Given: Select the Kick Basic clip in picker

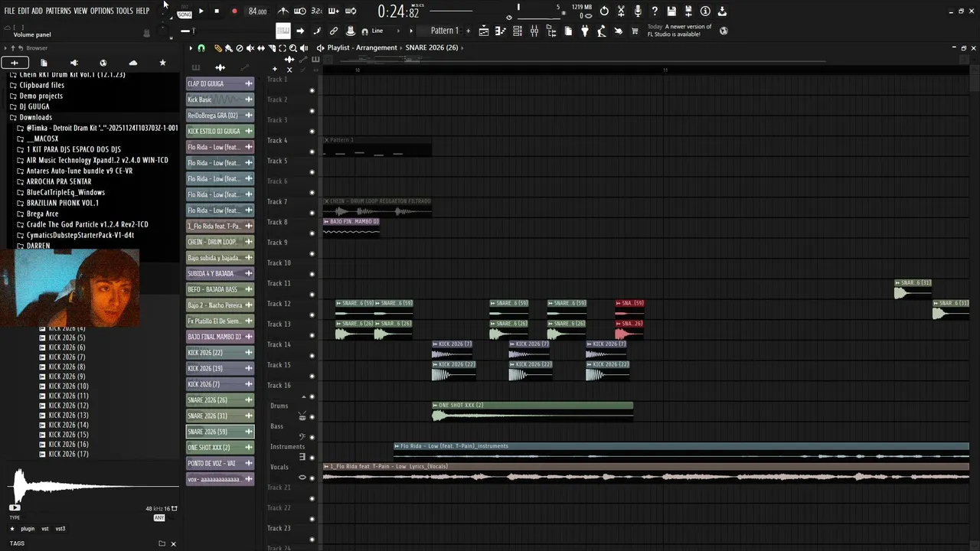Looking at the screenshot, I should click(220, 99).
